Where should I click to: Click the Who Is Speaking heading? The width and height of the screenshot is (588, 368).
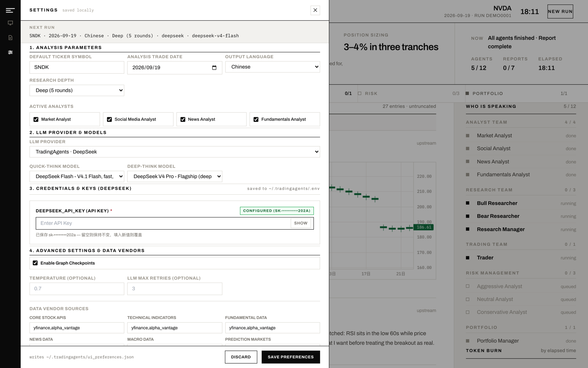pos(491,106)
